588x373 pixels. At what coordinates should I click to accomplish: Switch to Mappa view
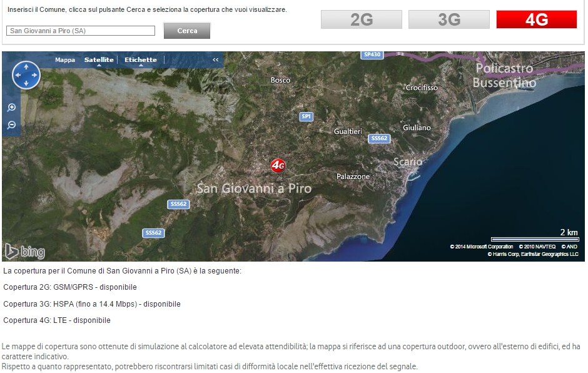pos(65,60)
